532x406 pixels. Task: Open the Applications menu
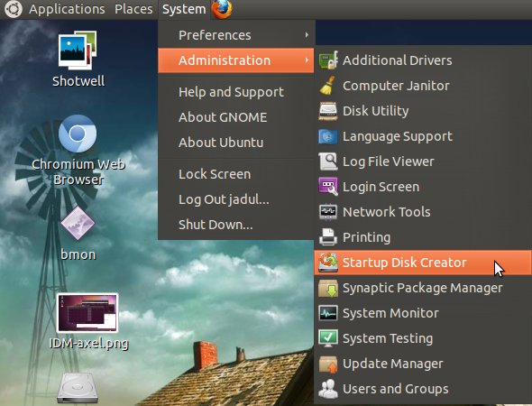67,9
